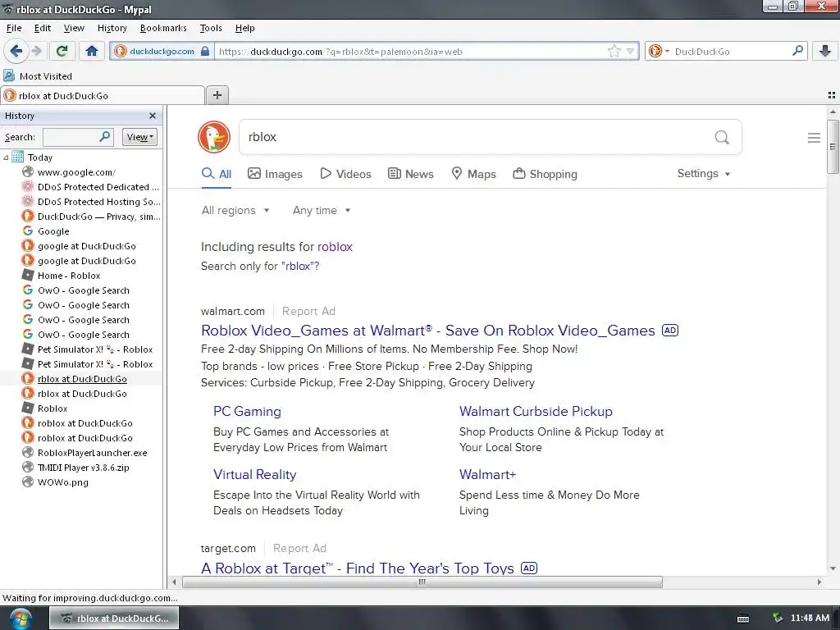The image size is (840, 630).
Task: Click the horizontal scrollbar thumb
Action: 422,582
